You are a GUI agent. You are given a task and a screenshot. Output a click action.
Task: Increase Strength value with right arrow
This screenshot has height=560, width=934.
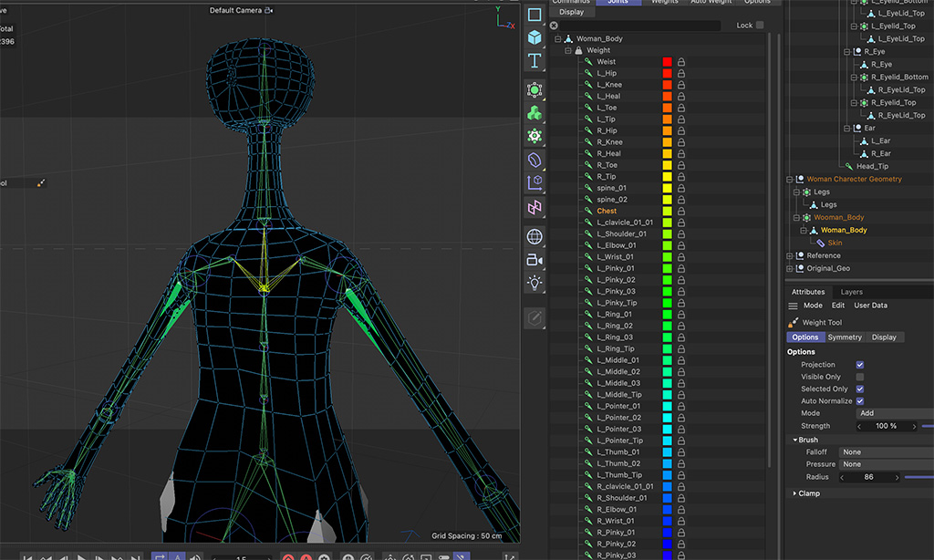point(914,427)
